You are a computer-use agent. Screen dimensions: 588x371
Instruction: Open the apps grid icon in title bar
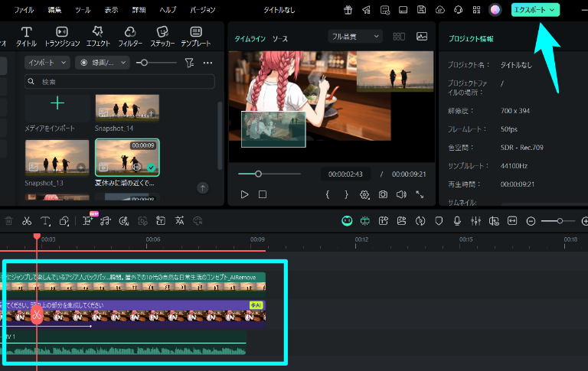[x=477, y=10]
